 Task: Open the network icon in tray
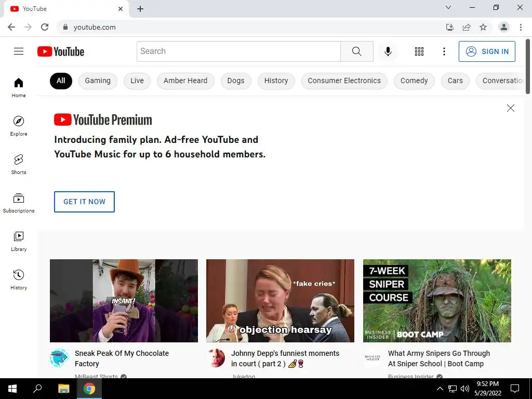(x=453, y=389)
